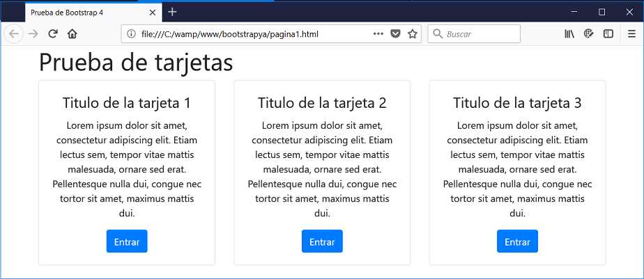Click Entrar button in tarjeta 3
This screenshot has height=279, width=644.
point(517,241)
